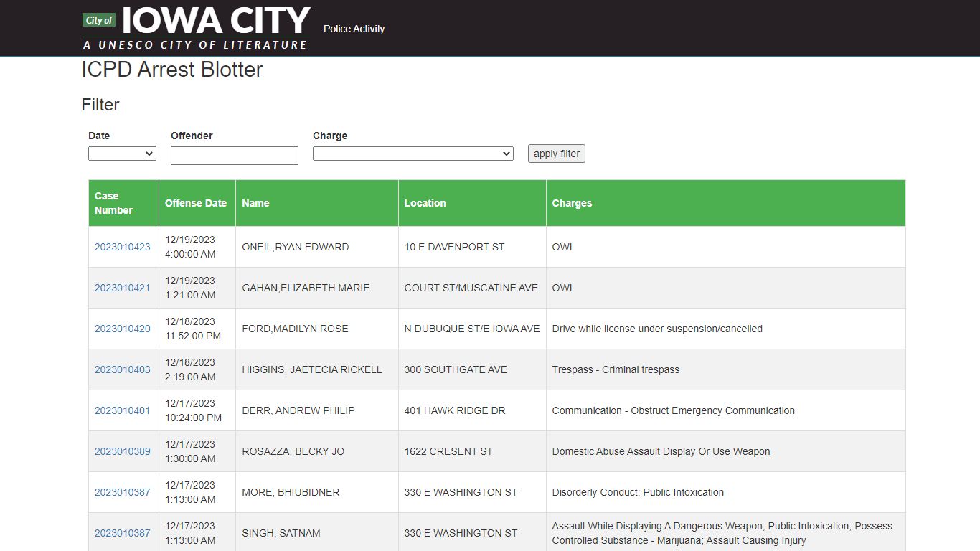Open case number 2023010389
The height and width of the screenshot is (551, 980).
(123, 451)
